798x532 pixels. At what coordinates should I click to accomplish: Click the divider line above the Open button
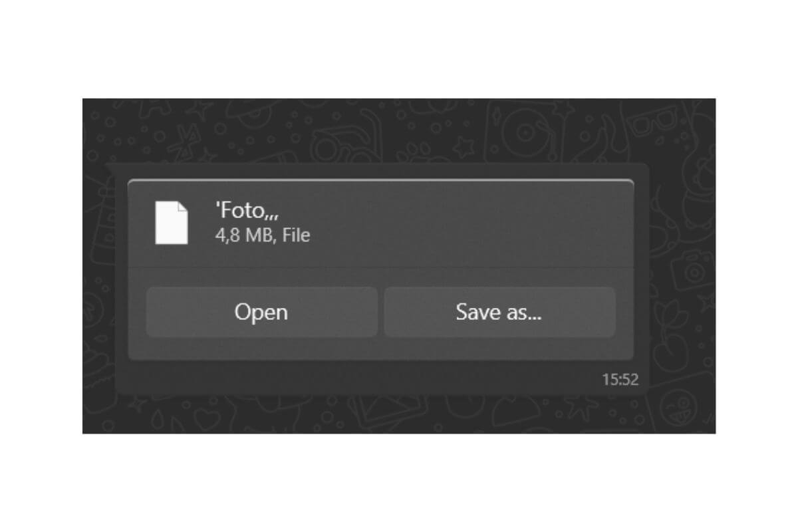380,267
